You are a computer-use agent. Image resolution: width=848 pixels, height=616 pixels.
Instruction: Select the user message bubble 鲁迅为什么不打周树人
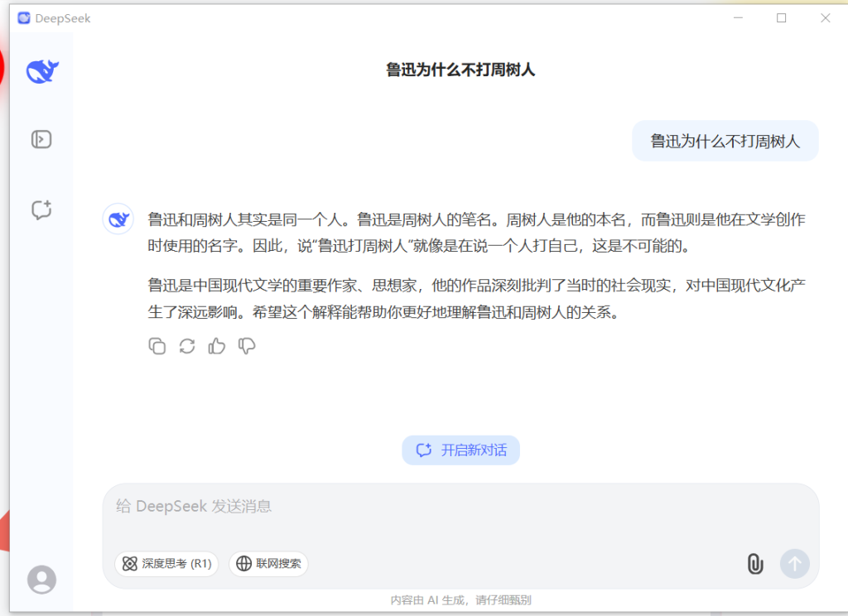(x=725, y=141)
